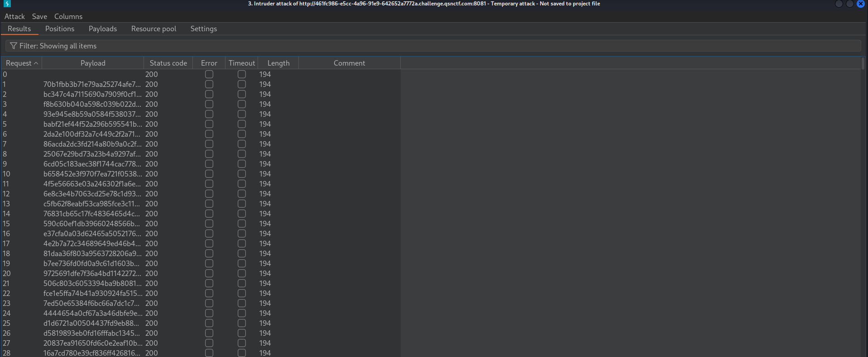Toggle Timeout checkbox in request 15 row
868x357 pixels.
pos(242,224)
